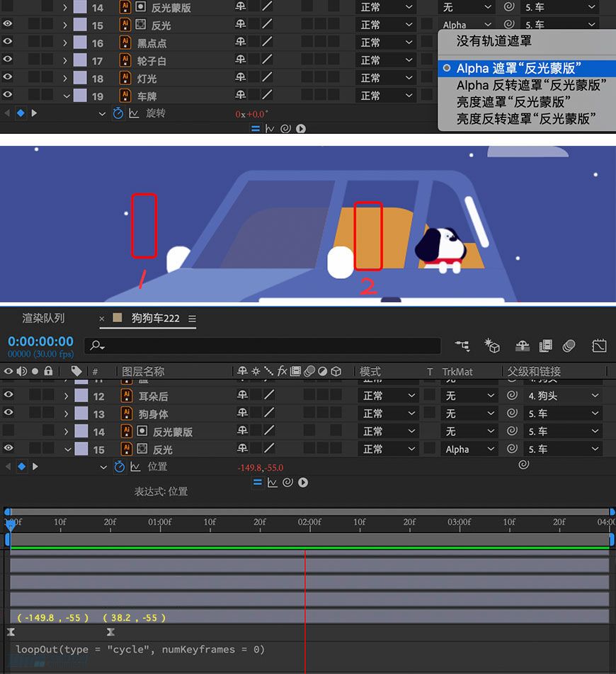
Task: Toggle the expression equals icon under 旋转
Action: (x=256, y=129)
